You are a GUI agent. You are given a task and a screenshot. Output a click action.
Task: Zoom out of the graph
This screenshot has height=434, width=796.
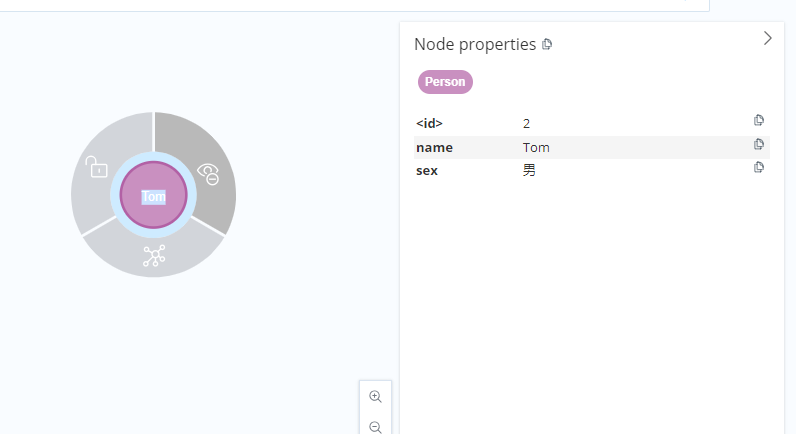click(x=376, y=427)
